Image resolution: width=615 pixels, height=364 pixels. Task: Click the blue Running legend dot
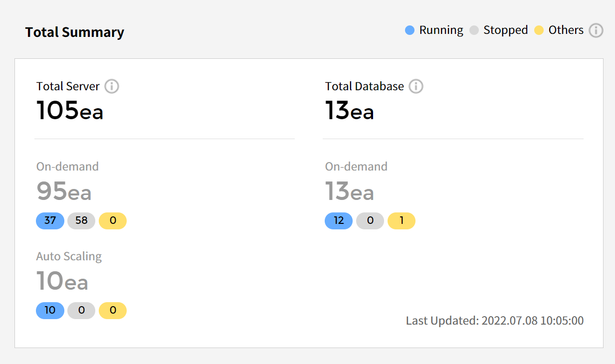pyautogui.click(x=410, y=30)
